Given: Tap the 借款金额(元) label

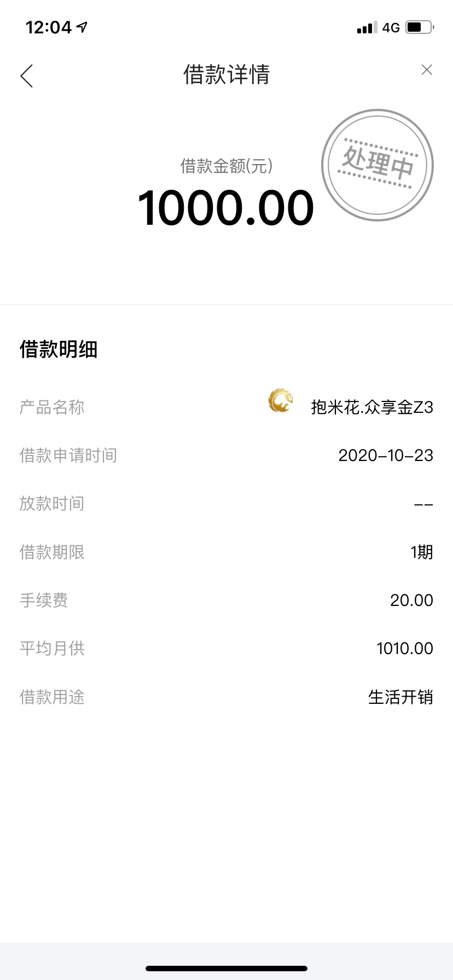Looking at the screenshot, I should click(x=226, y=166).
